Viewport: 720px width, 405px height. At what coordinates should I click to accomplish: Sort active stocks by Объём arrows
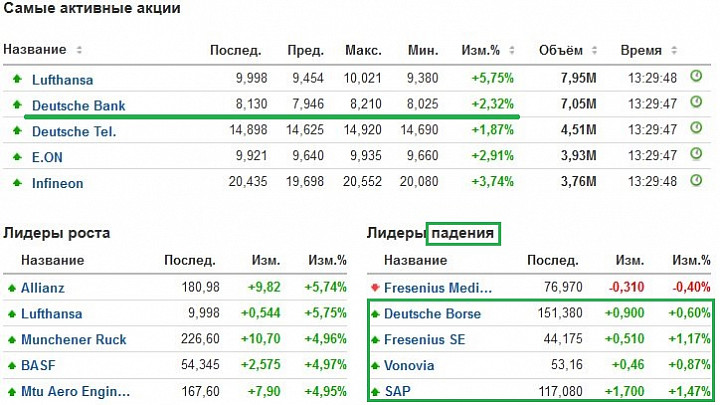pyautogui.click(x=594, y=50)
